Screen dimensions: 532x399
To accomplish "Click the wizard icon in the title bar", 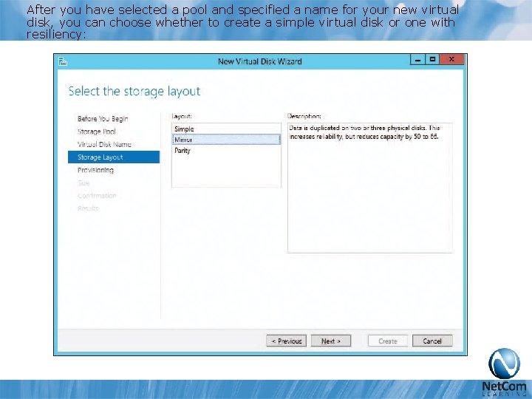I will pos(63,61).
